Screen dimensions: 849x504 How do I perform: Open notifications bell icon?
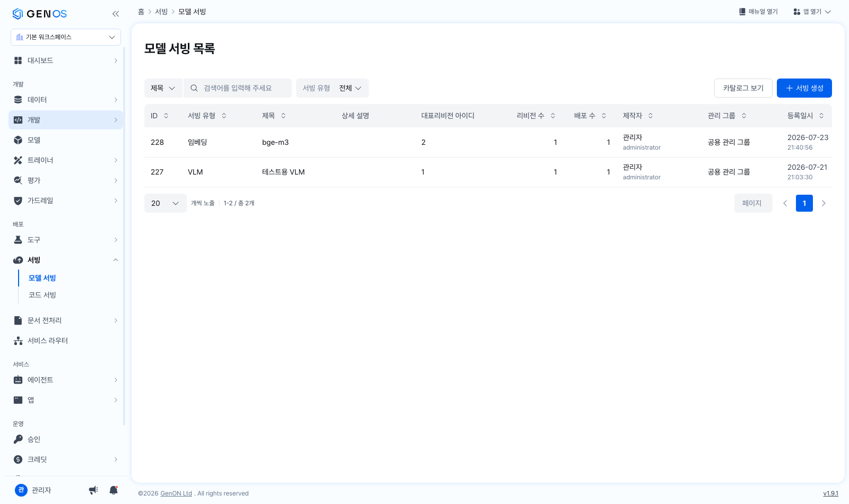pos(114,490)
